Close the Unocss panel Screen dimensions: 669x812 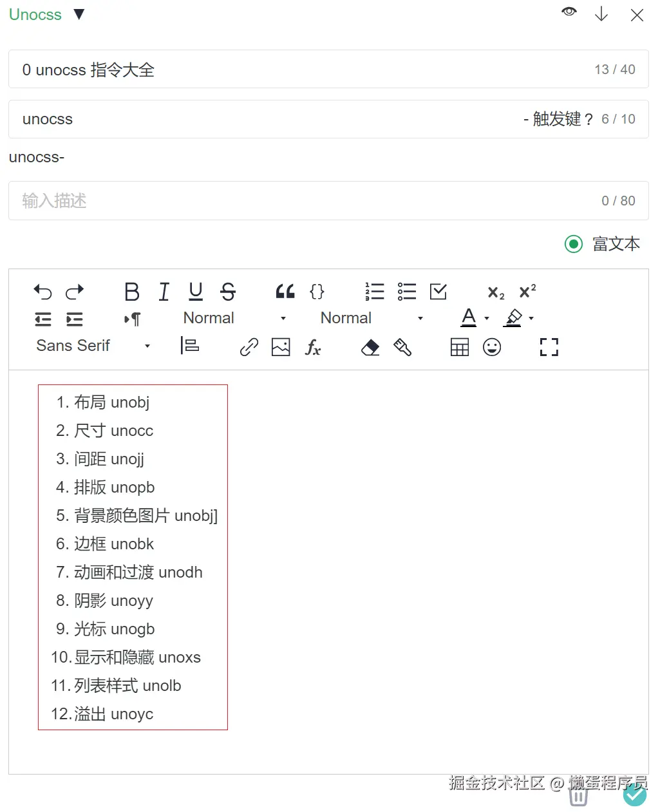(x=637, y=15)
